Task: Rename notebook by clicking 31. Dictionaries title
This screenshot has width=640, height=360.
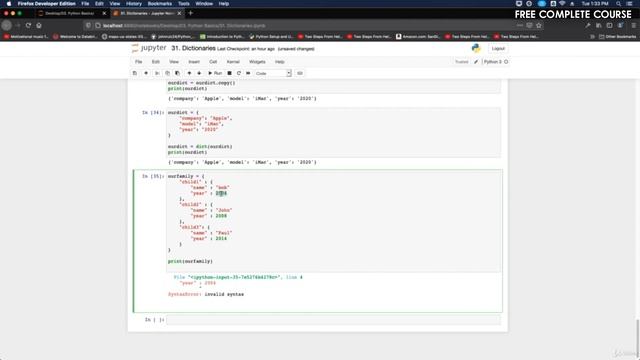Action: click(x=193, y=48)
